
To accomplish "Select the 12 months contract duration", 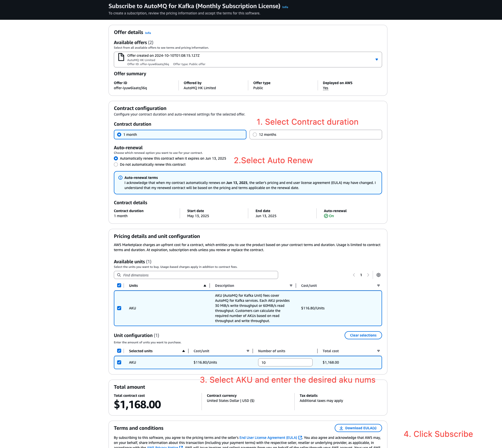I will 255,135.
